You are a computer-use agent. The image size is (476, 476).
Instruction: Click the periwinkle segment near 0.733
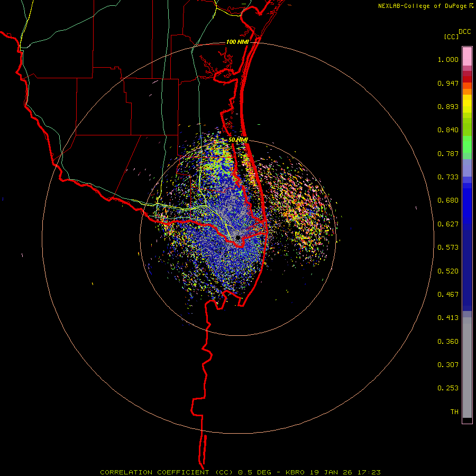click(467, 168)
